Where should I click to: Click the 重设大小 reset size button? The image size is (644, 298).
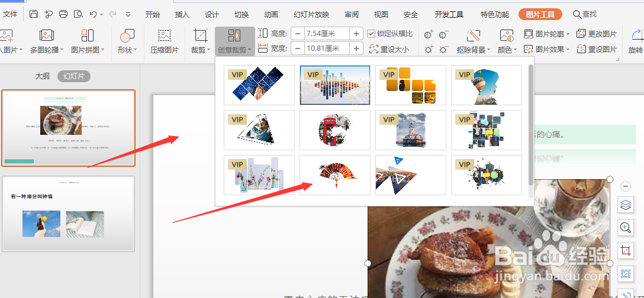coord(389,49)
